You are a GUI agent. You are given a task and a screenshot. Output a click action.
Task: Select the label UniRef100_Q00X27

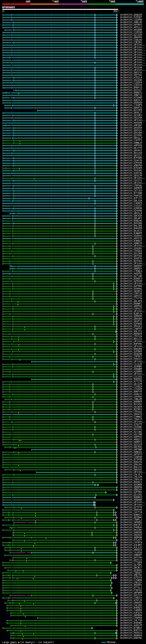pyautogui.click(x=131, y=90)
